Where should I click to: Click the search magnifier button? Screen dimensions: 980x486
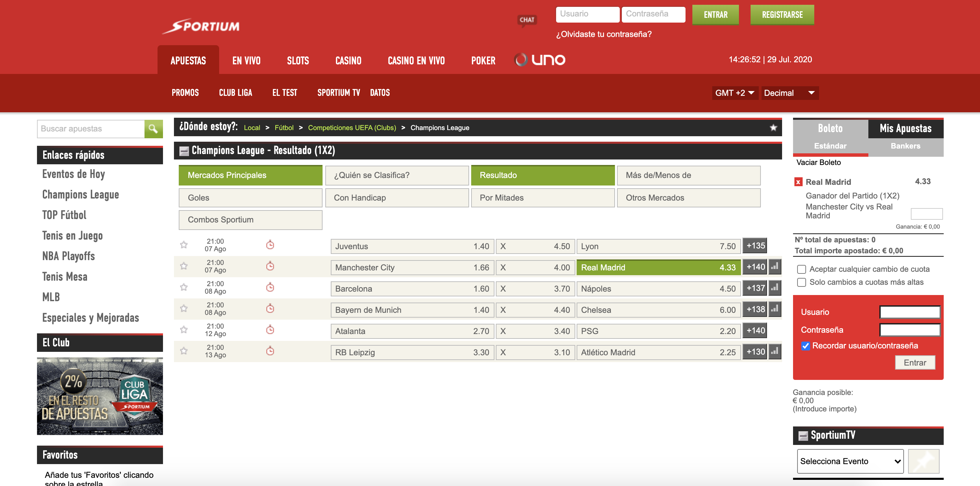point(153,129)
